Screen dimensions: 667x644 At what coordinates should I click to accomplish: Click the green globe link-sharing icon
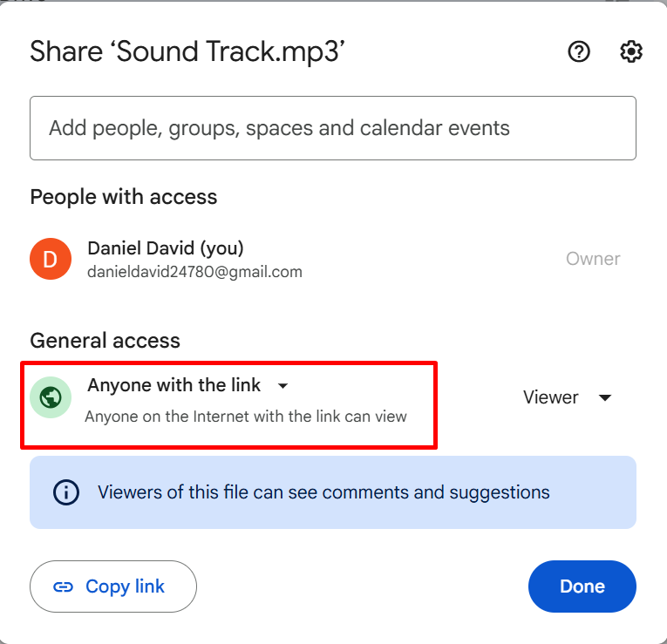click(x=51, y=397)
